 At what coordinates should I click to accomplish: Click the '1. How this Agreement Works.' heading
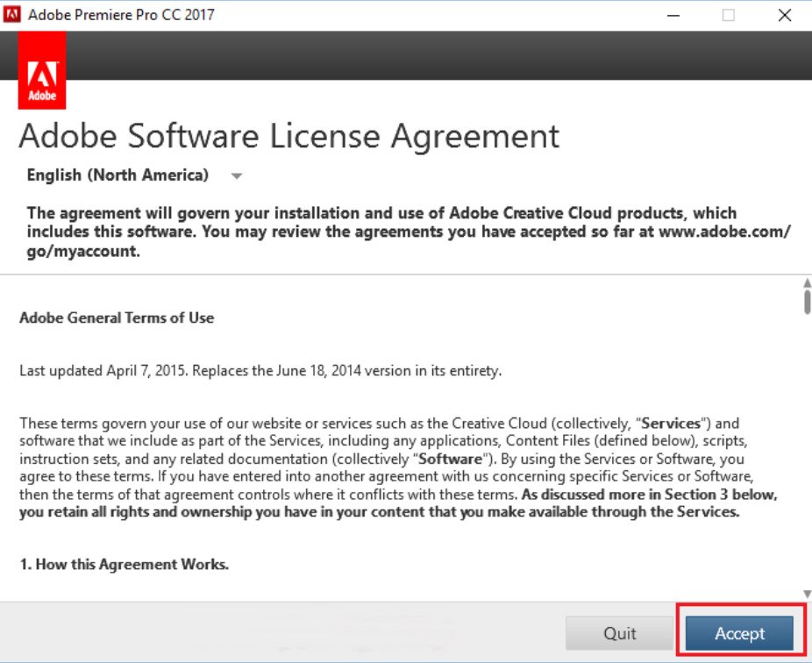click(x=124, y=565)
